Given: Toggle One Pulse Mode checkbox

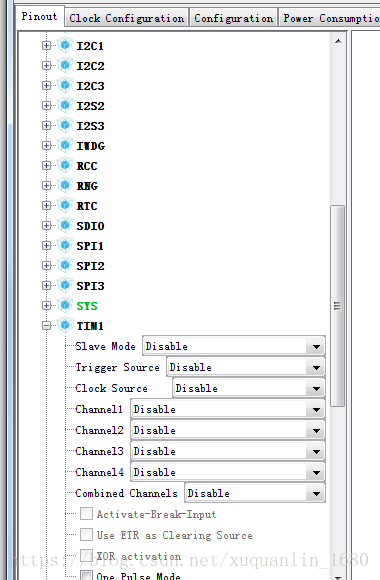Looking at the screenshot, I should coord(87,576).
